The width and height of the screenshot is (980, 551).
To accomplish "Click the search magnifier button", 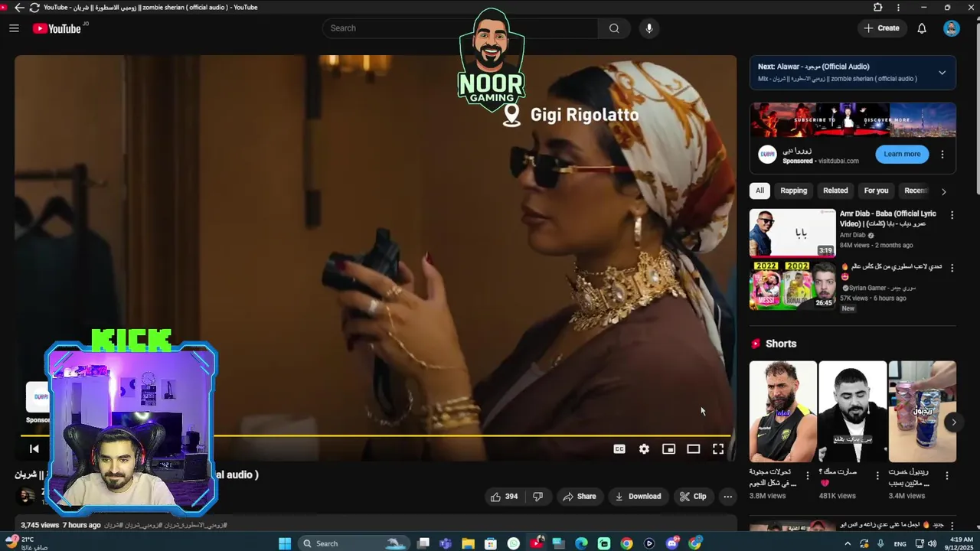I will coord(614,28).
